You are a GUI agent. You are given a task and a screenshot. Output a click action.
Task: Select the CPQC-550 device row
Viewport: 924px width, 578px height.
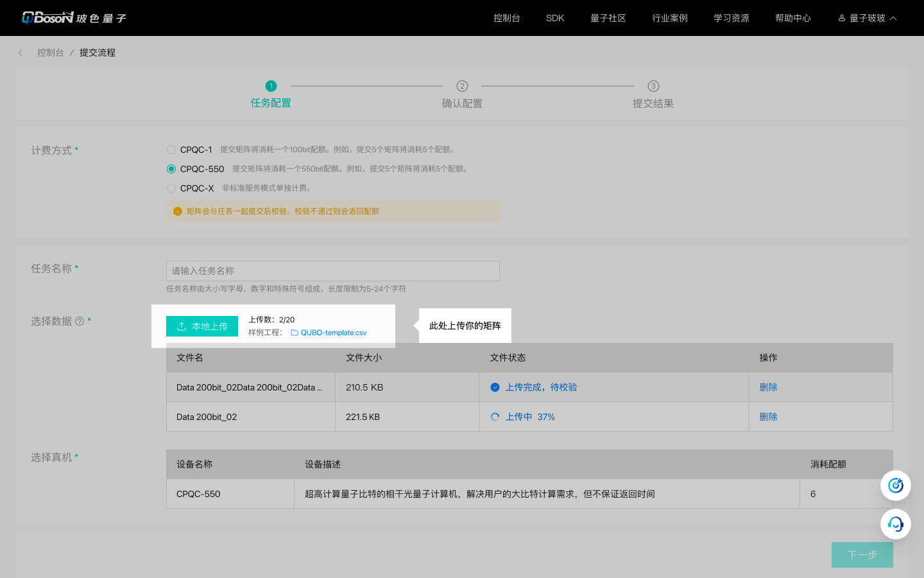tap(529, 494)
